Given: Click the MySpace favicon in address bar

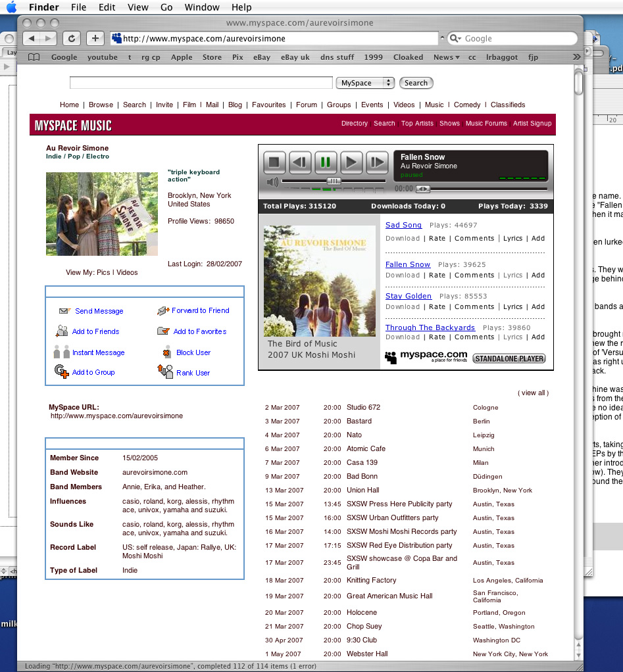Looking at the screenshot, I should tap(116, 39).
